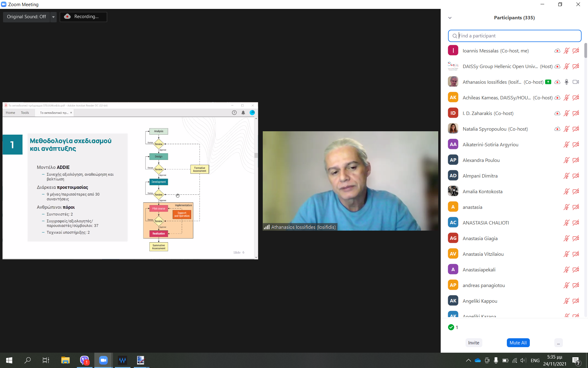Click the Mute All button

518,343
